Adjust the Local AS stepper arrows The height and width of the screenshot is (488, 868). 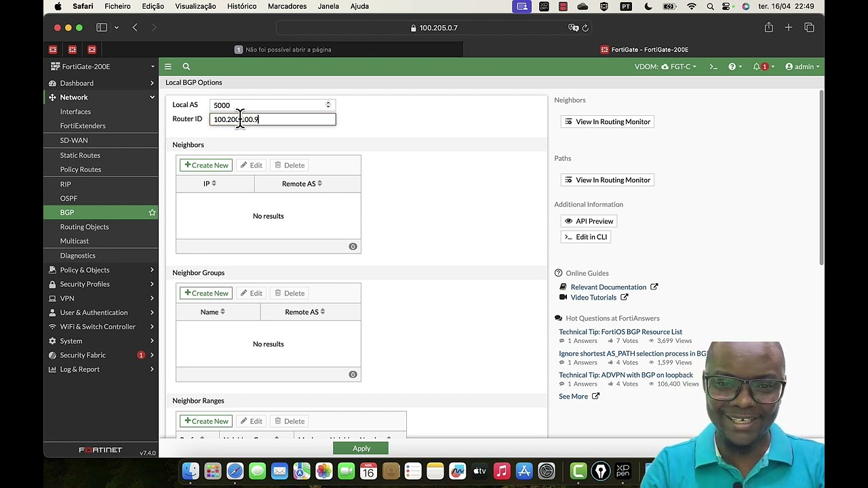click(328, 105)
